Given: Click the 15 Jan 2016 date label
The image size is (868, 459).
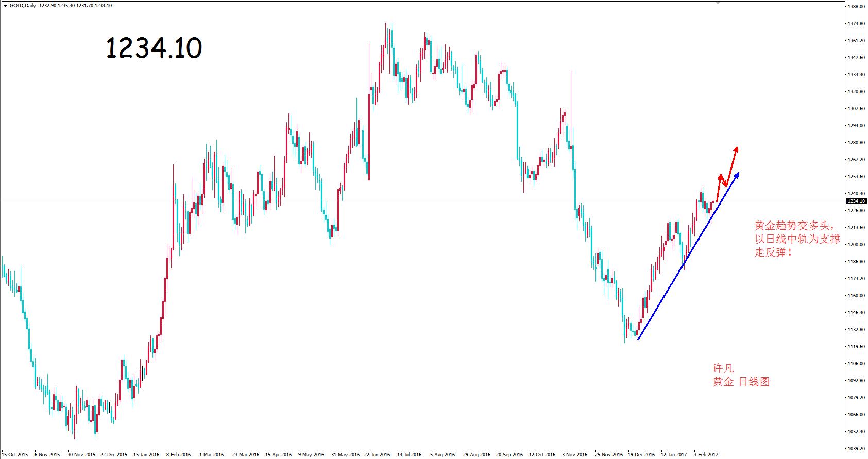Looking at the screenshot, I should click(x=147, y=455).
